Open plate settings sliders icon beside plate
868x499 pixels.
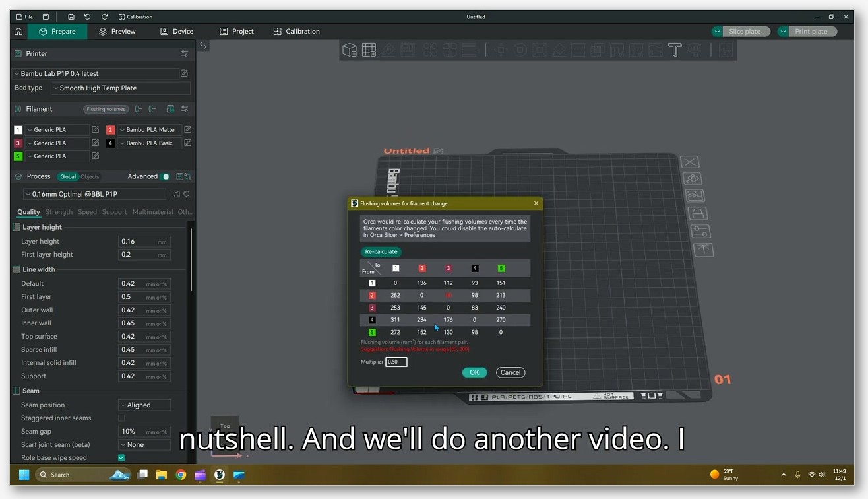click(x=700, y=231)
